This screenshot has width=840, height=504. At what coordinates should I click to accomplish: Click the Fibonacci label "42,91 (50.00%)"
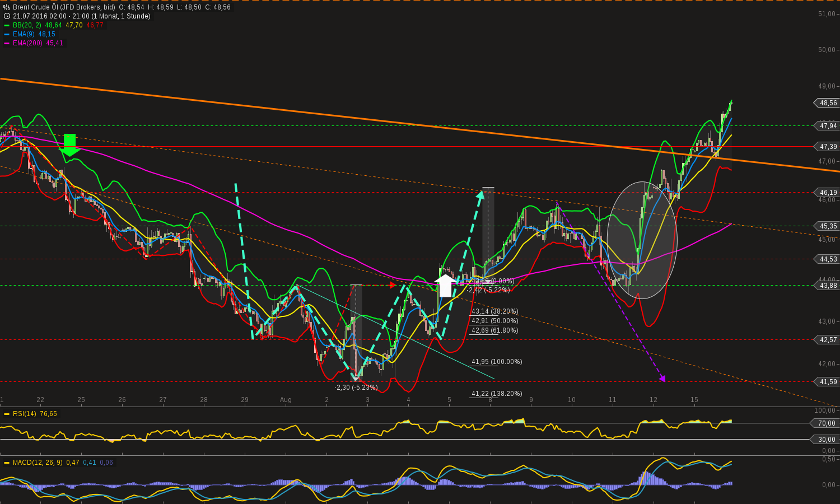pyautogui.click(x=495, y=321)
